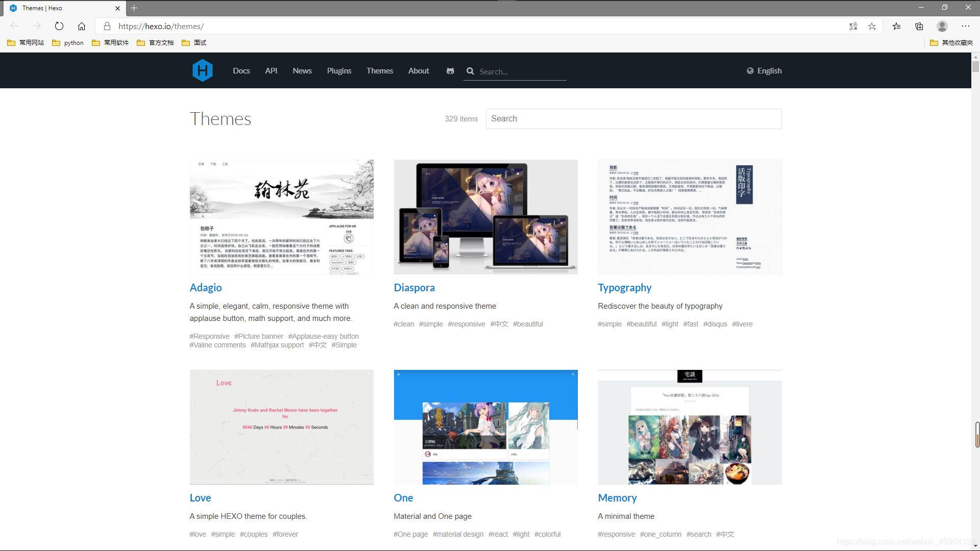Open the Docs navigation item
Screen dimensions: 980x551
[x=241, y=71]
